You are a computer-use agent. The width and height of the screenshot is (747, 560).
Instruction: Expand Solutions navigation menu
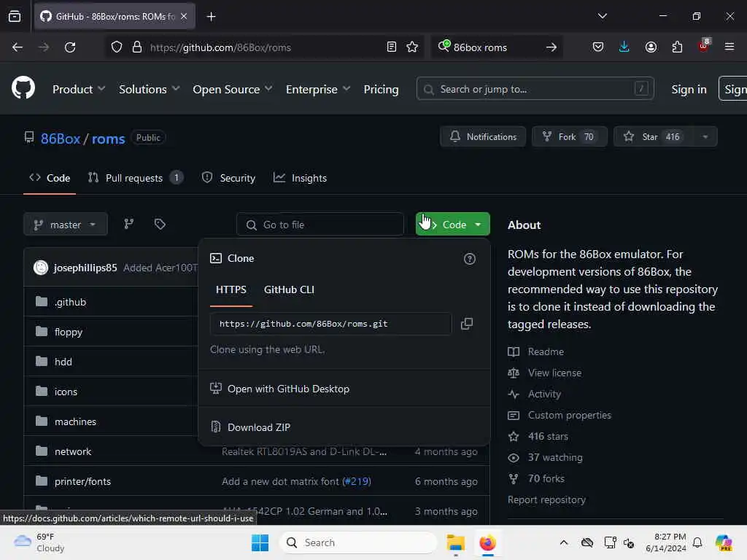pos(149,89)
